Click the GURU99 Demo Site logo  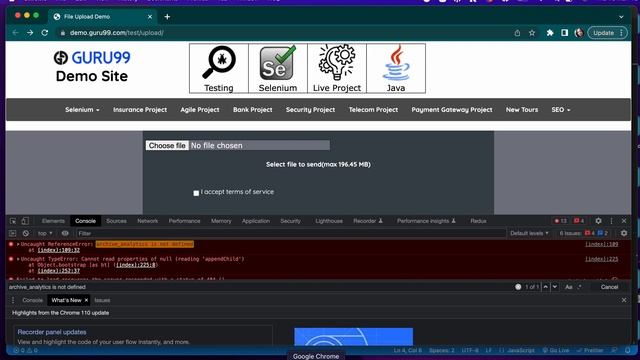pos(92,66)
